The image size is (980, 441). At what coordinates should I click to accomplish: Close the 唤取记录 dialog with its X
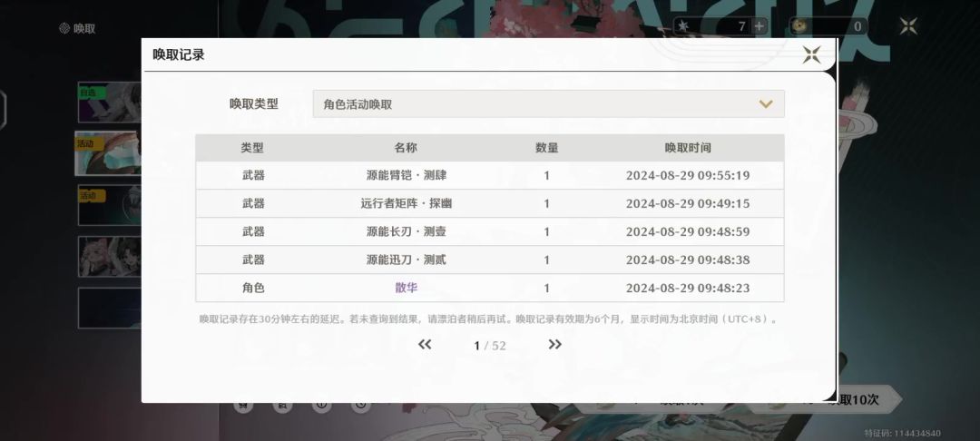pyautogui.click(x=812, y=54)
